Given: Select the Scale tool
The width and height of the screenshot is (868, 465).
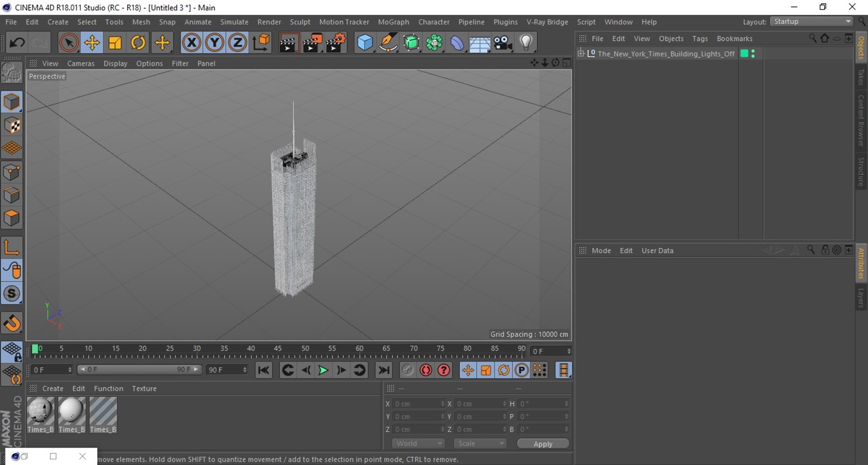Looking at the screenshot, I should pyautogui.click(x=115, y=43).
